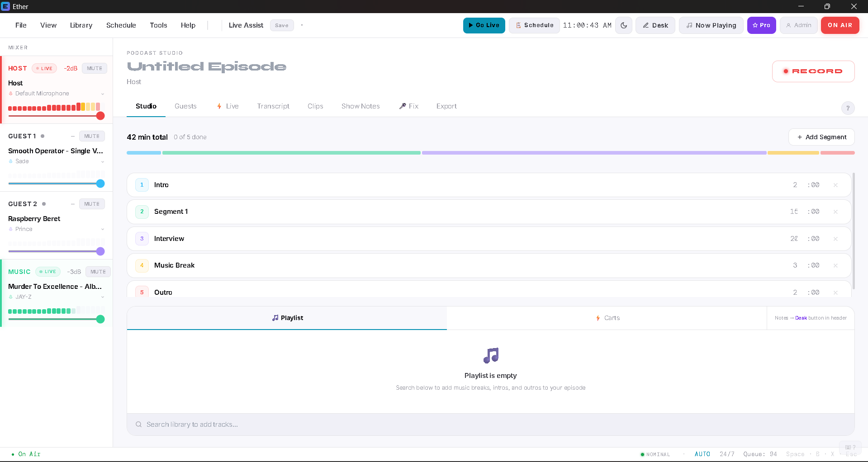Remove the Music Break segment via its X
Image resolution: width=868 pixels, height=462 pixels.
(x=835, y=265)
